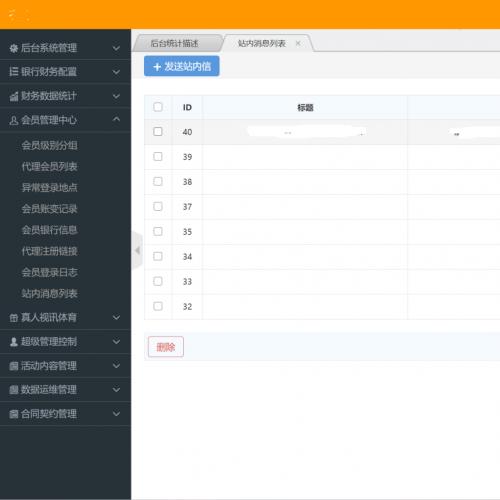
Task: Click the person icon beside 超级管理控制
Action: [14, 342]
